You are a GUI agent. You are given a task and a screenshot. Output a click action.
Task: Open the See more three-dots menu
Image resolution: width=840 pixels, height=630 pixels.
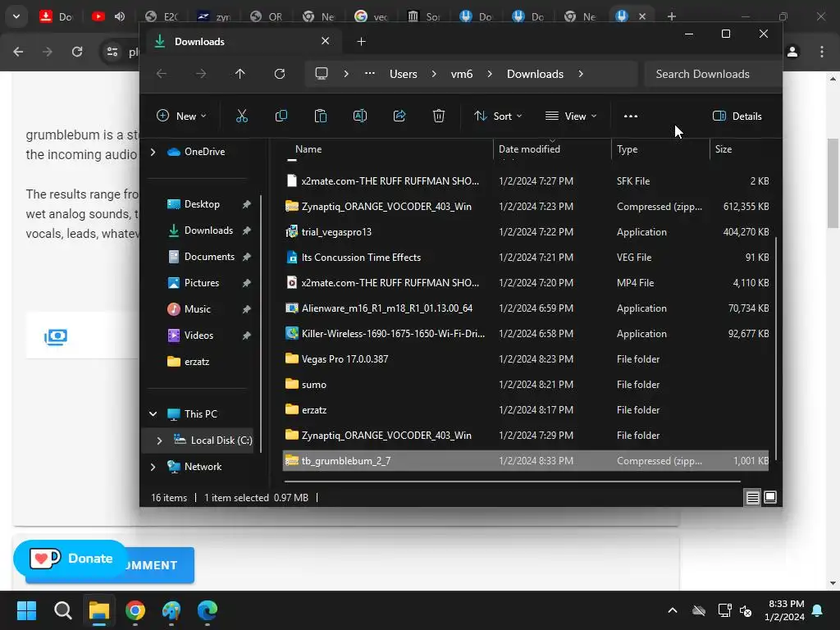[x=631, y=116]
